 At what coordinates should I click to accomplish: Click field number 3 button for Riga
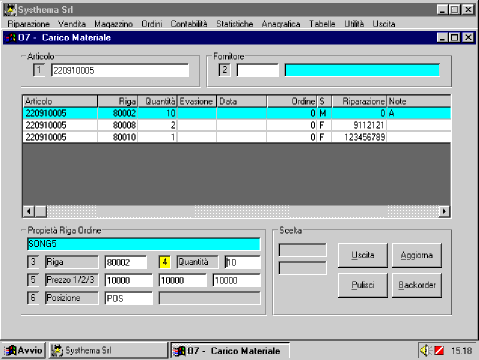pyautogui.click(x=33, y=262)
